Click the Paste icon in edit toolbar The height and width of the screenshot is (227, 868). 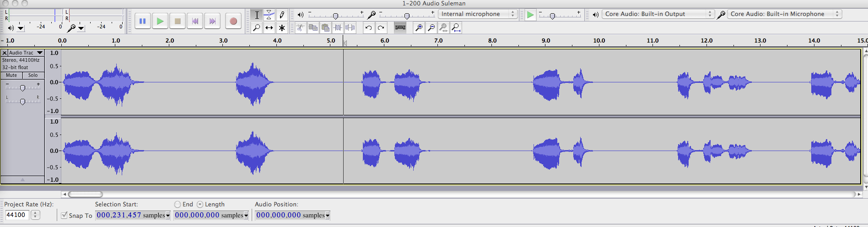325,27
